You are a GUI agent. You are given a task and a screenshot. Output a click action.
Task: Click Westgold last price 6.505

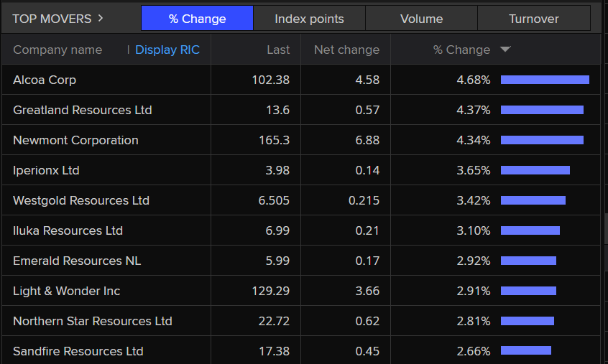(274, 200)
